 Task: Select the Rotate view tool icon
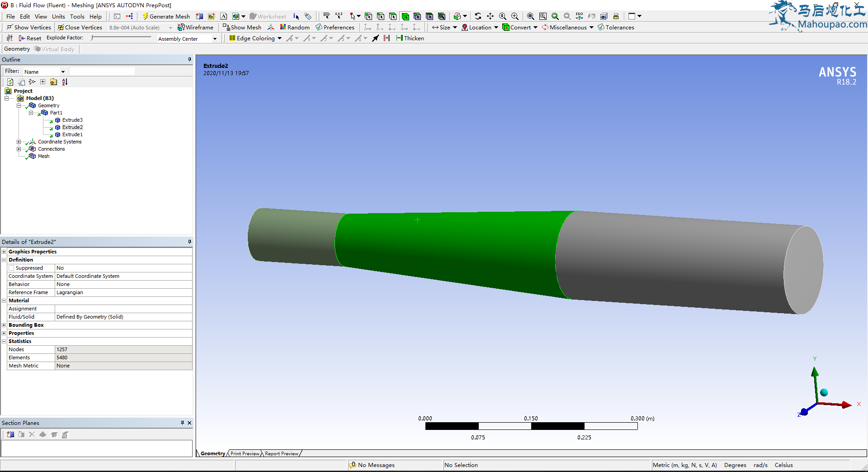(x=478, y=16)
